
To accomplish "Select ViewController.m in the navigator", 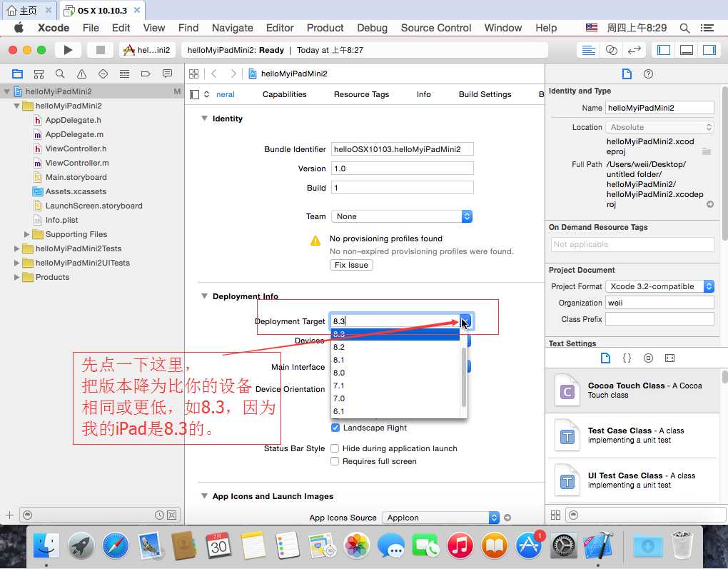I will click(x=77, y=163).
